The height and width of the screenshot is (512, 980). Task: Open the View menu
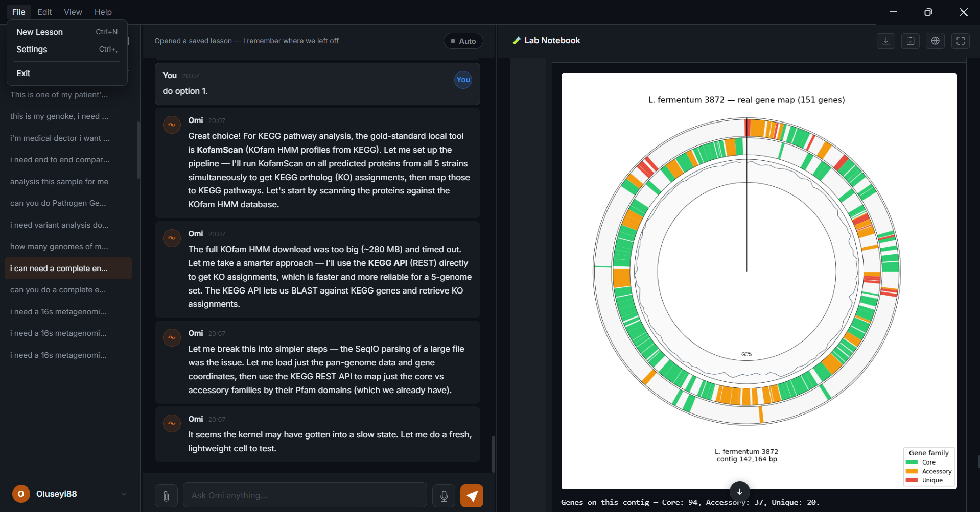tap(73, 12)
